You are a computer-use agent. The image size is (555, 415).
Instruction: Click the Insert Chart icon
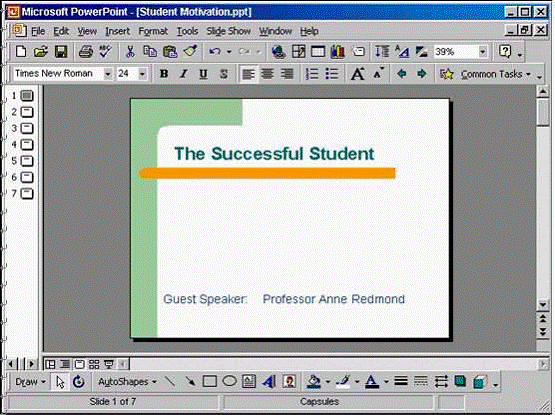[x=337, y=52]
